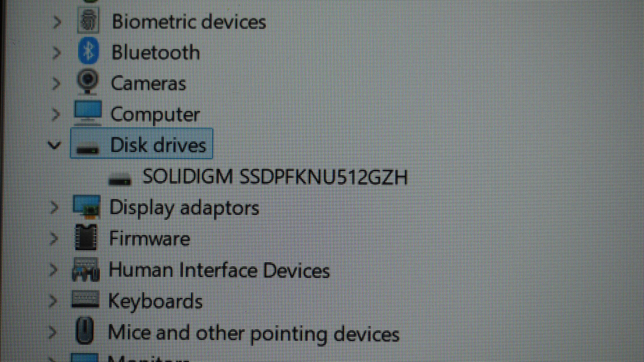Click the Display adaptors icon
This screenshot has width=644, height=362.
87,207
